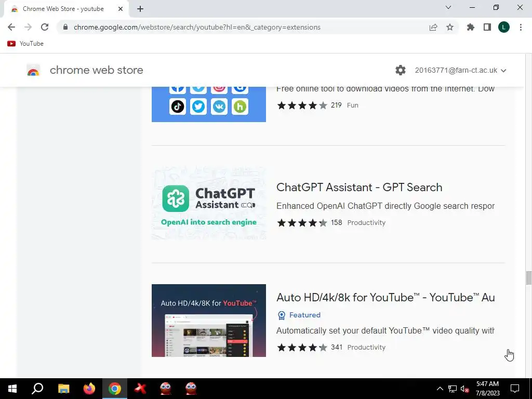532x399 pixels.
Task: Open Web Store settings gear
Action: click(401, 70)
